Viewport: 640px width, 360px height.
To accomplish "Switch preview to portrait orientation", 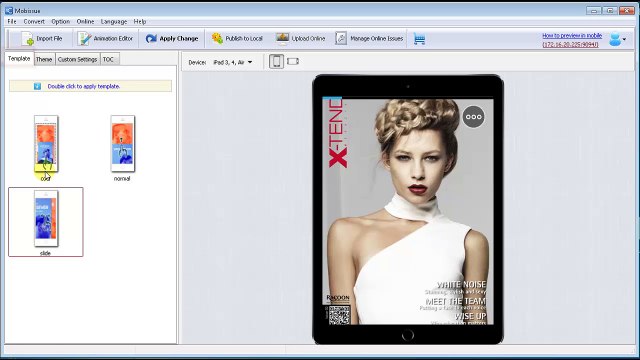I will [276, 62].
